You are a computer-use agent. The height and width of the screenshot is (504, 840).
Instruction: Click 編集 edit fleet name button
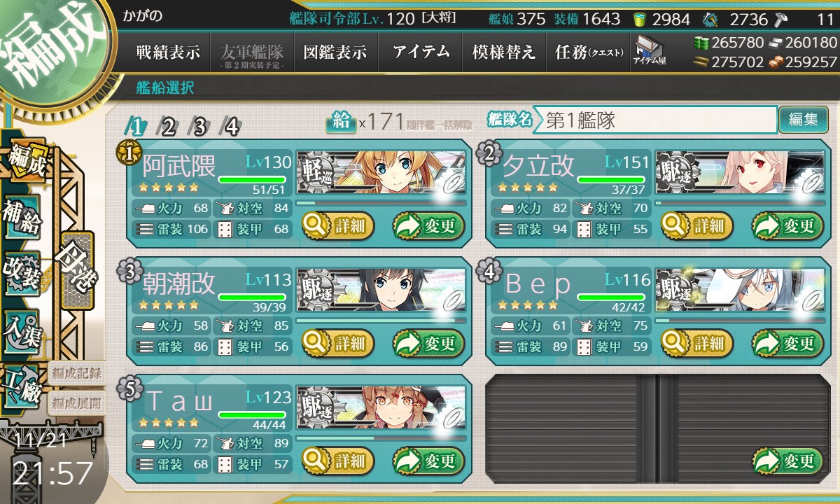803,120
